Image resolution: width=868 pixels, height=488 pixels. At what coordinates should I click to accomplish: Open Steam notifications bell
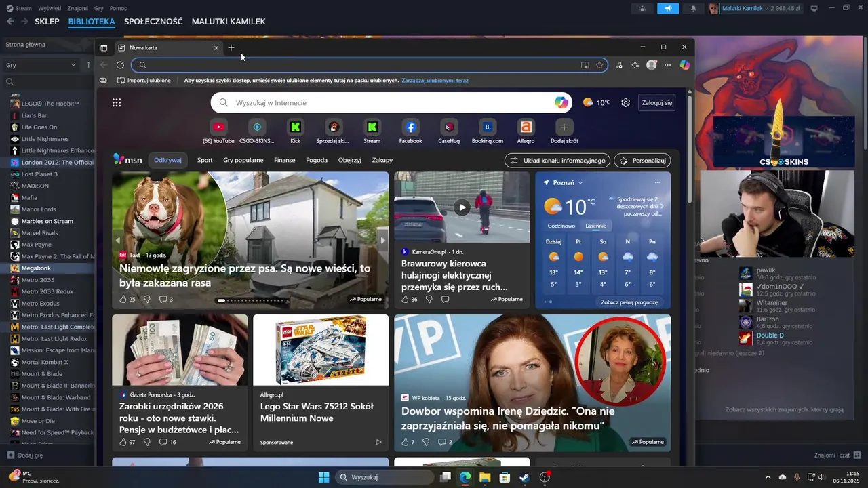[693, 8]
